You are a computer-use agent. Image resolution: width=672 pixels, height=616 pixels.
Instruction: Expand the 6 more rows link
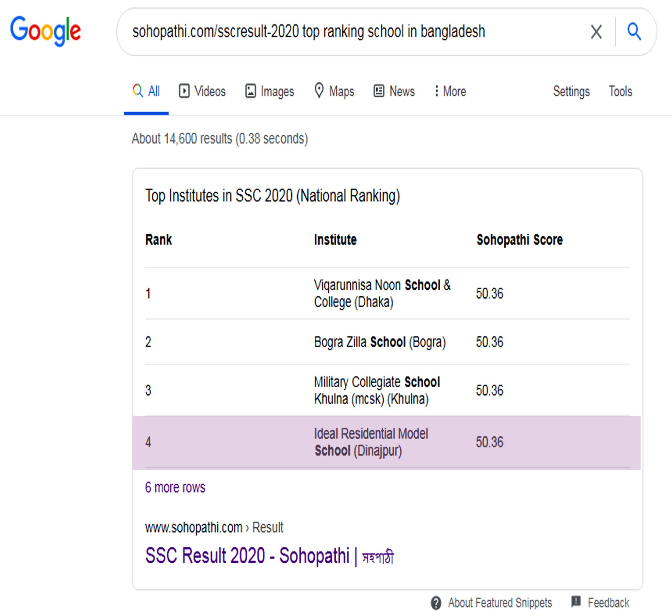175,488
